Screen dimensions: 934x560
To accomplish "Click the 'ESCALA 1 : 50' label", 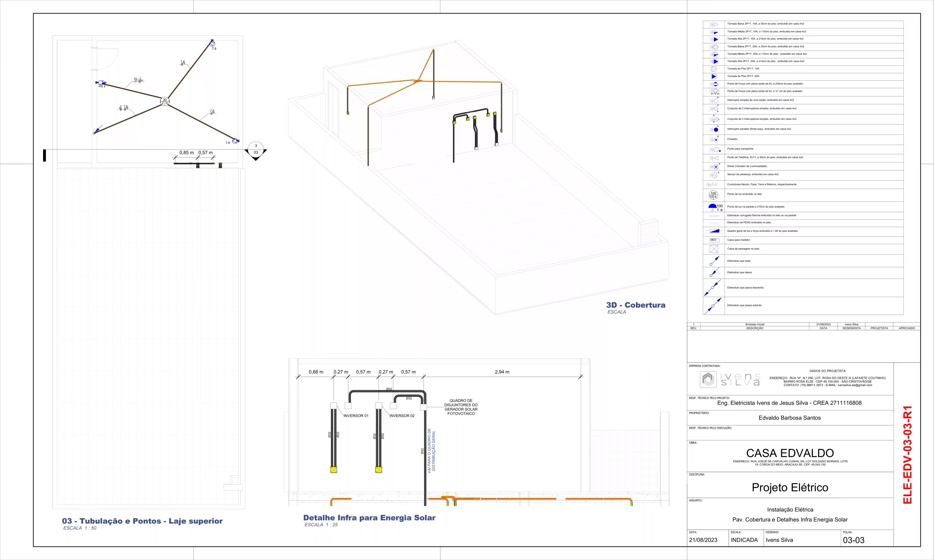I will pyautogui.click(x=80, y=528).
